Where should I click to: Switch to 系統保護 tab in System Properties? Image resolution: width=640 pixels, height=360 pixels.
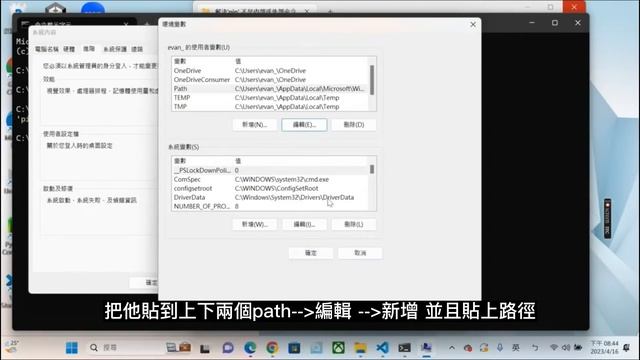coord(115,49)
